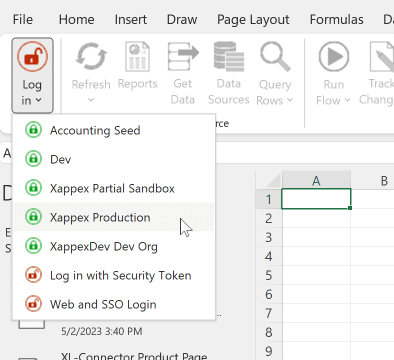
Task: Choose Accounting Seed login entry
Action: pyautogui.click(x=114, y=130)
